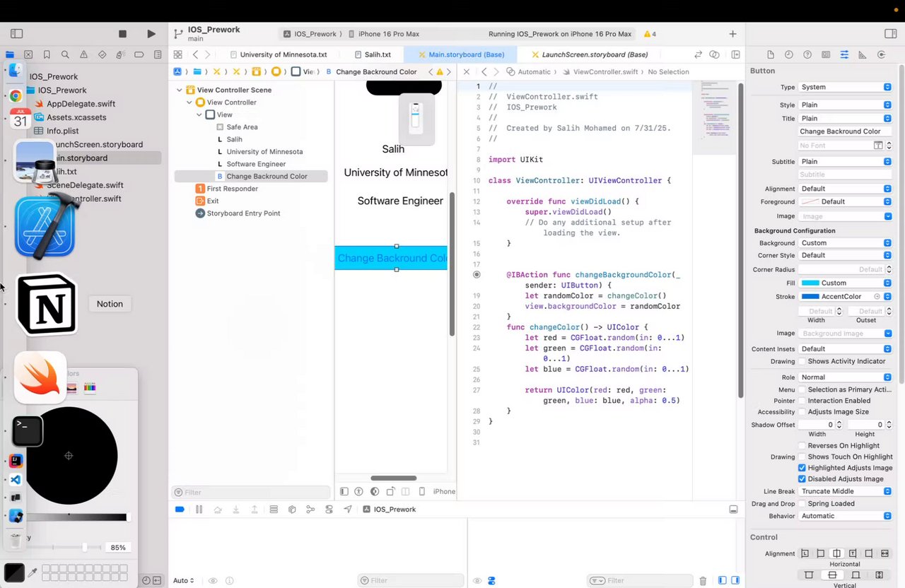Select the Change Backround Color button on canvas
Screen dimensions: 905x588
(x=391, y=258)
